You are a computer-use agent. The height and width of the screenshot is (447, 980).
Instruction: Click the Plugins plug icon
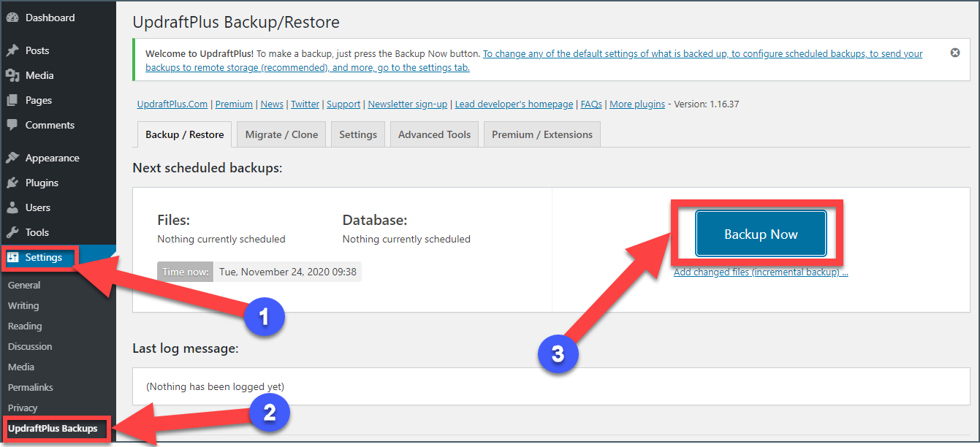[12, 183]
